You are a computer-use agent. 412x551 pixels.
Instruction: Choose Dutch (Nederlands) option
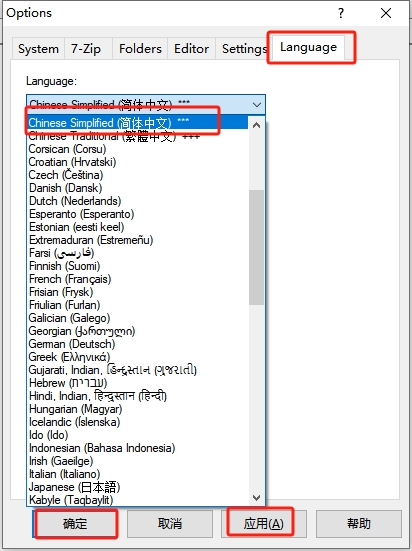coord(138,201)
